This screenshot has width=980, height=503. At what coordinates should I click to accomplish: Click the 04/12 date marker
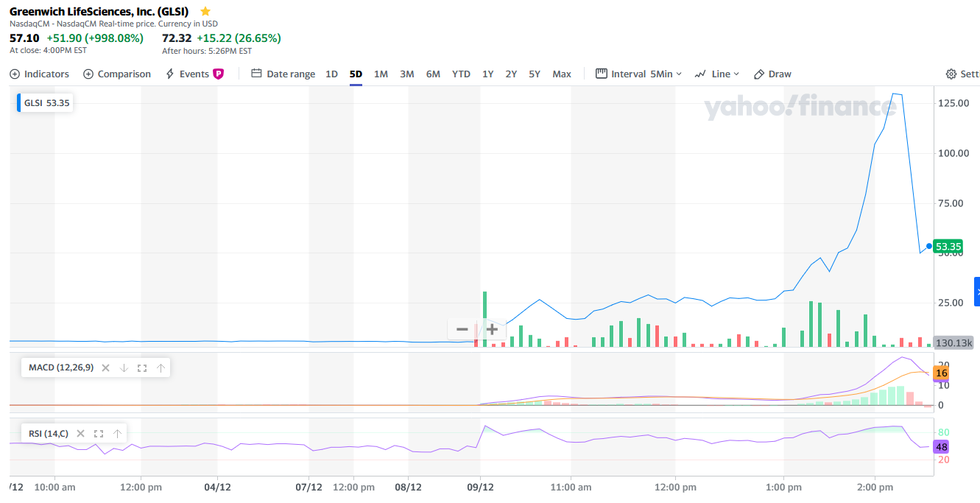point(217,488)
